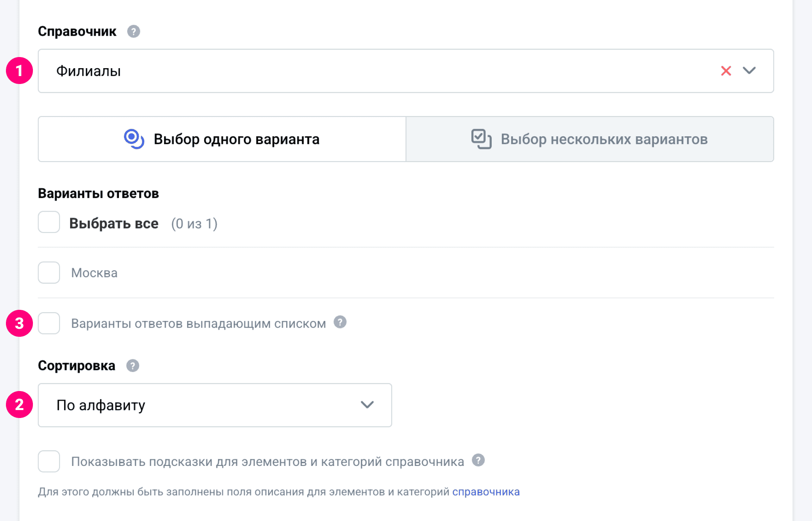
Task: Click the multi-choice checkbox icon
Action: [x=481, y=139]
